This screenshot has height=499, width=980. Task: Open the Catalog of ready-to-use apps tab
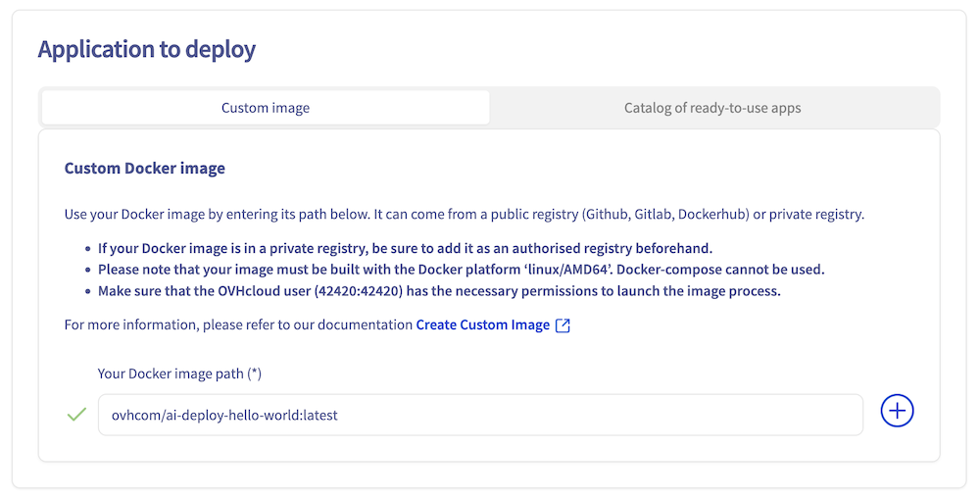[x=712, y=108]
